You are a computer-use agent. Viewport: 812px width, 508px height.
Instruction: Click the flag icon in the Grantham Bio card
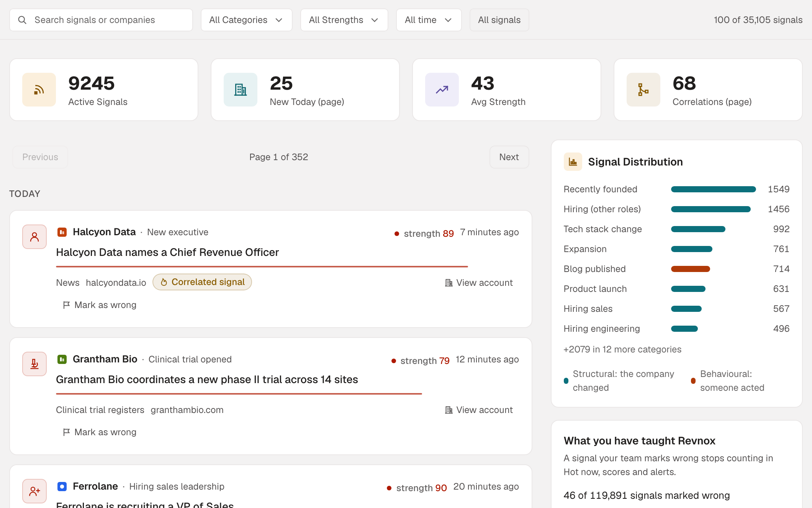[66, 432]
